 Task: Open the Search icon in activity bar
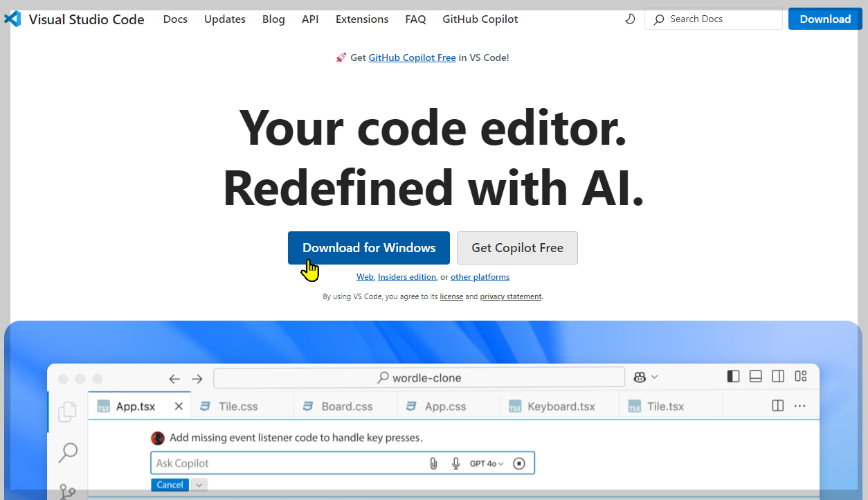[x=67, y=453]
